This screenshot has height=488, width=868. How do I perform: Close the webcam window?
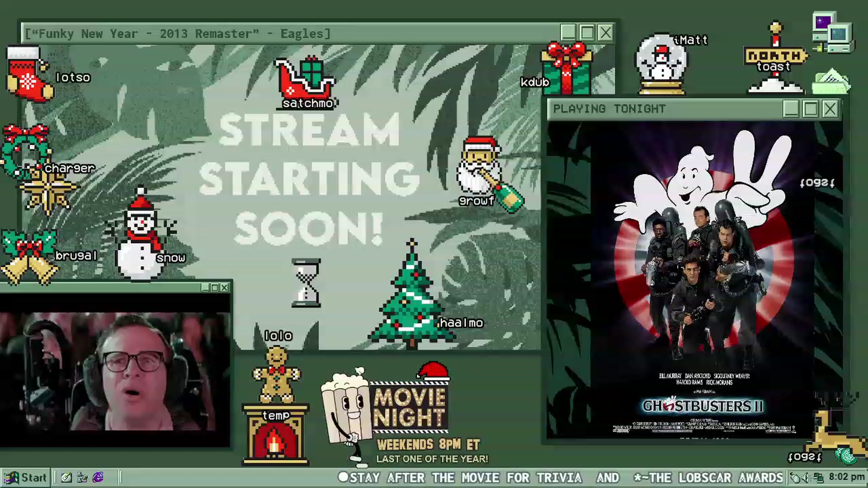point(224,287)
